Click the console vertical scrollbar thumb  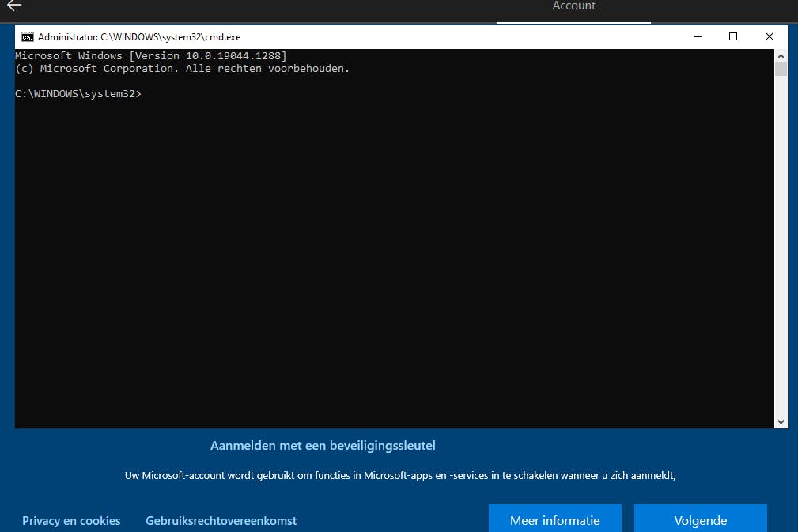click(781, 69)
